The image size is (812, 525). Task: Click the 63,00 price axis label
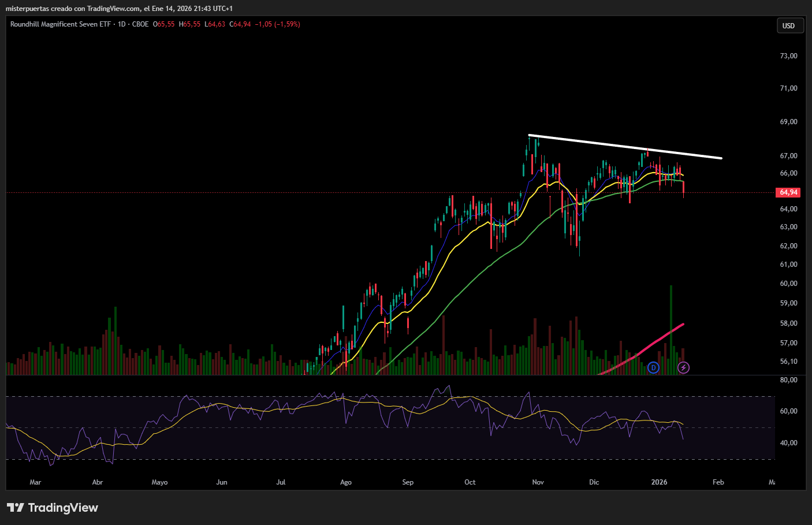789,227
